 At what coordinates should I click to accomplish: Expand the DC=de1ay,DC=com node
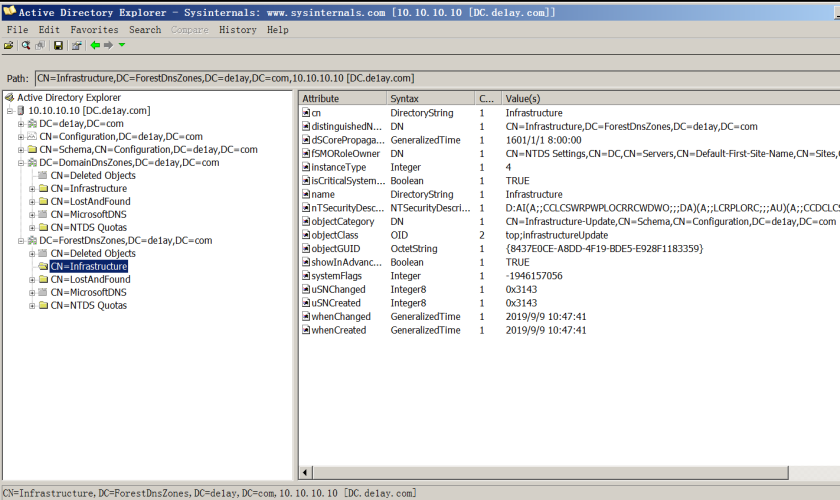[21, 124]
